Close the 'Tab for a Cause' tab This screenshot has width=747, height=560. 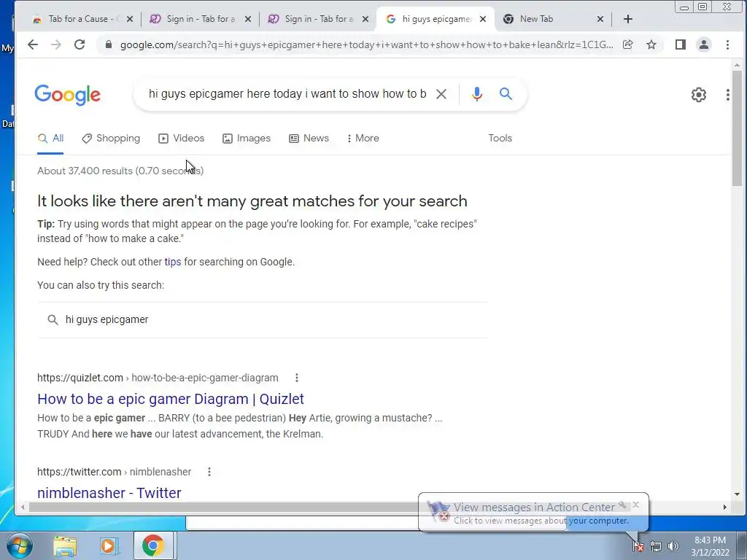pos(130,19)
